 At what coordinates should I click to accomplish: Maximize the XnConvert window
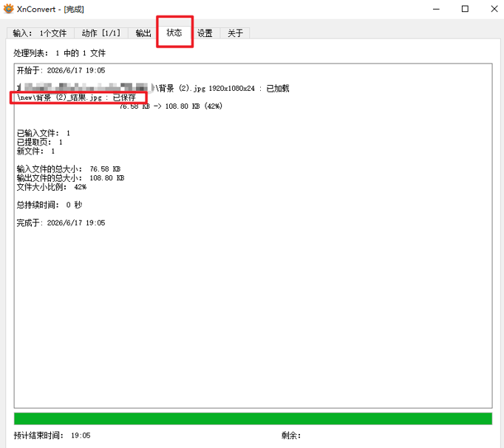(x=465, y=9)
